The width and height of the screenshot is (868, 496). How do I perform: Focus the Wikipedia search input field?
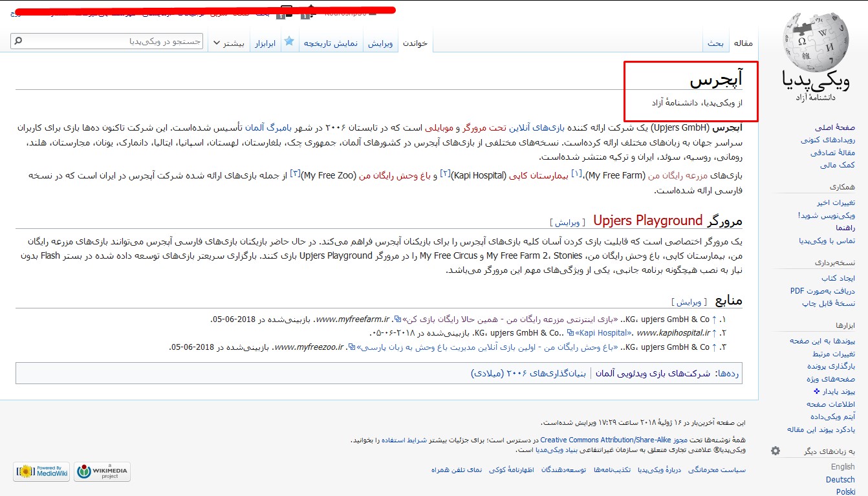pyautogui.click(x=107, y=41)
